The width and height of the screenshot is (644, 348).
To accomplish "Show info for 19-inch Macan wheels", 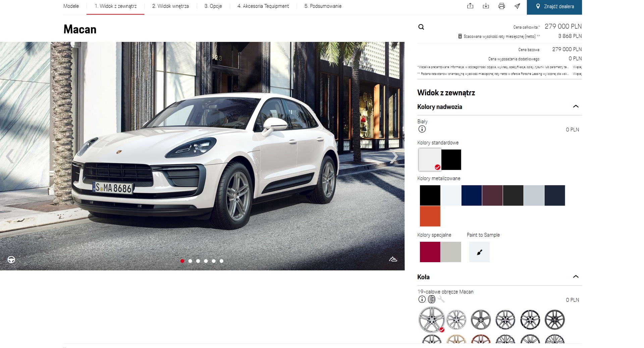I will 422,299.
